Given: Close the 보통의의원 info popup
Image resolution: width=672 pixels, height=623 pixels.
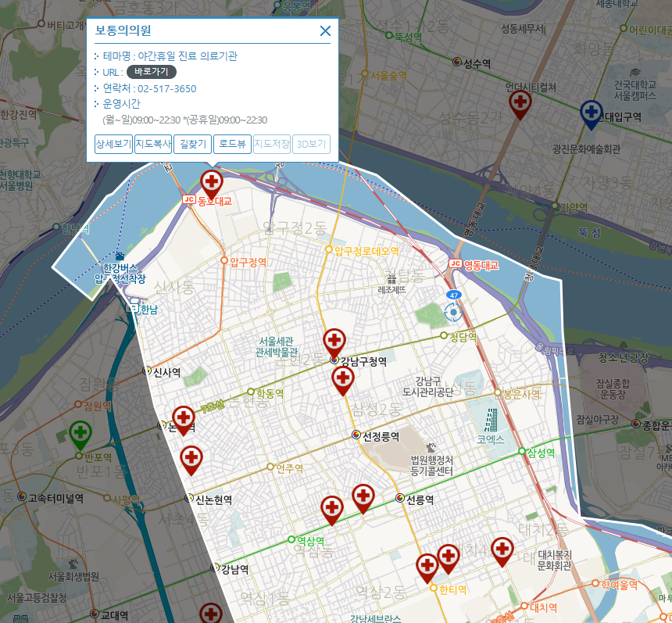Looking at the screenshot, I should (325, 30).
